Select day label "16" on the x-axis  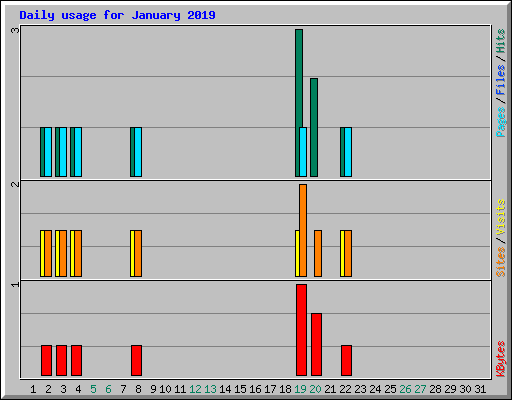point(255,389)
